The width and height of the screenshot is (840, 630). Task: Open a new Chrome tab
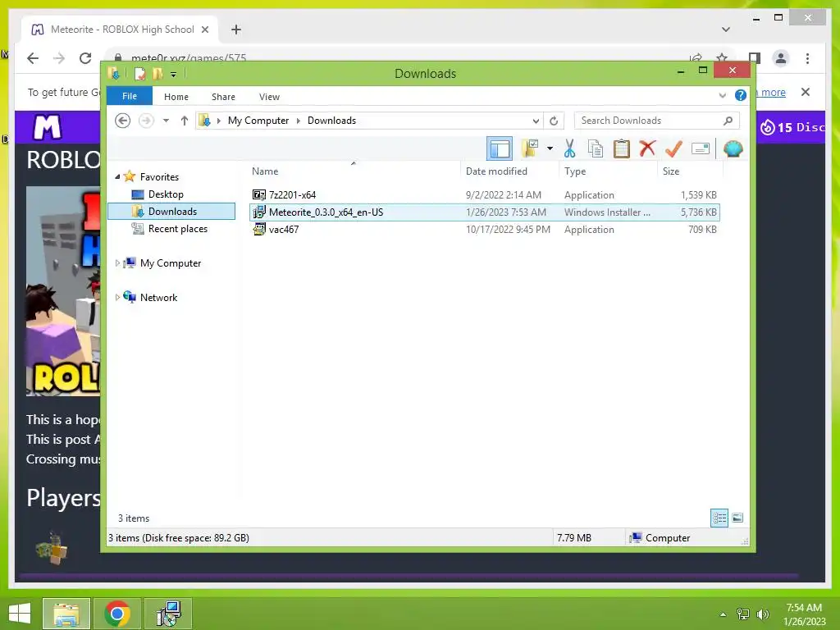point(235,30)
